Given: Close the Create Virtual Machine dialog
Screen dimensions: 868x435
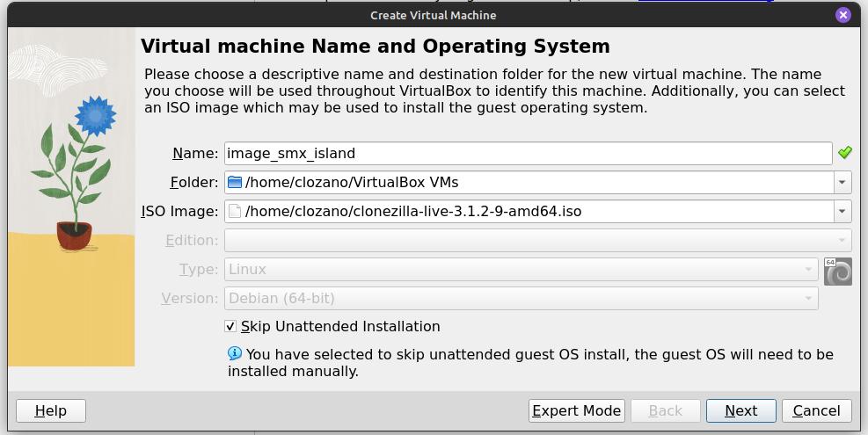Looking at the screenshot, I should coord(843,15).
